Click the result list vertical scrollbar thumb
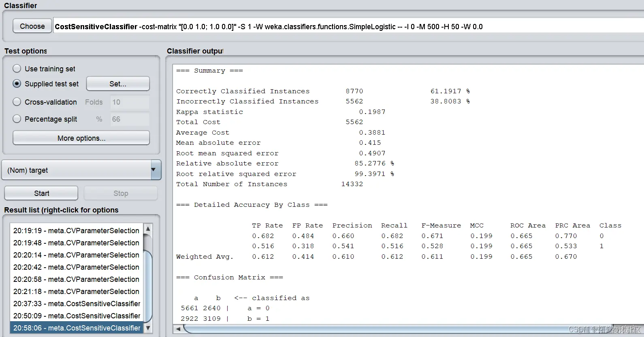644x337 pixels. [148, 286]
